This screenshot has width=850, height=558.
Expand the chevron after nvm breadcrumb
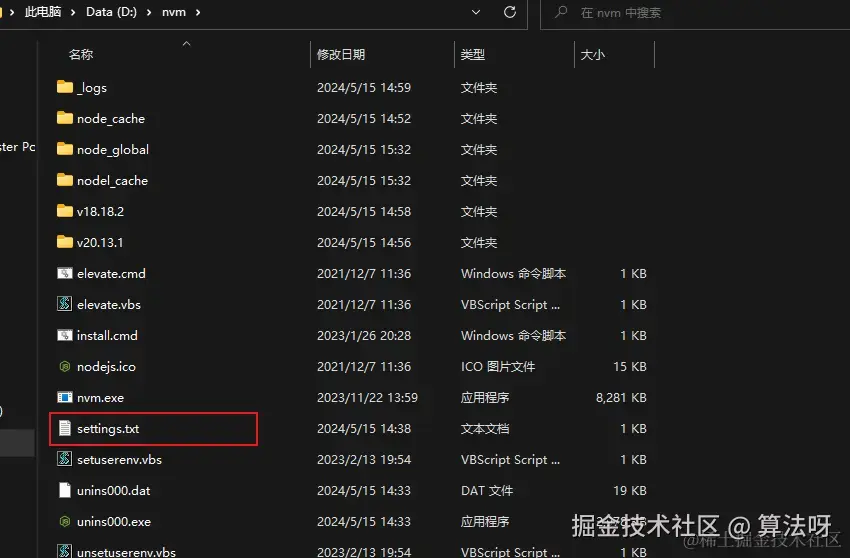point(198,12)
